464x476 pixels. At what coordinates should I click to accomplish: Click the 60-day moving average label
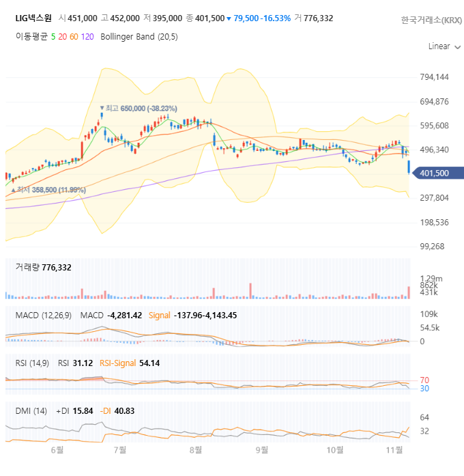point(74,37)
